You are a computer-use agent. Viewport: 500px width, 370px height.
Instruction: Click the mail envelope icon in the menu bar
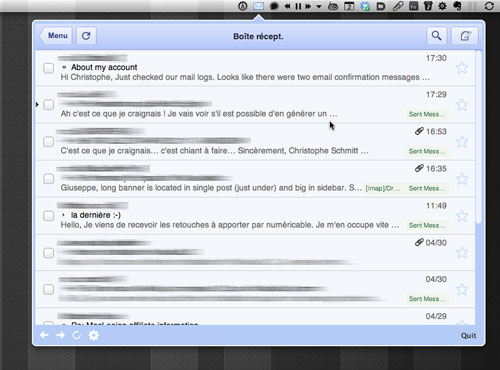tap(258, 6)
